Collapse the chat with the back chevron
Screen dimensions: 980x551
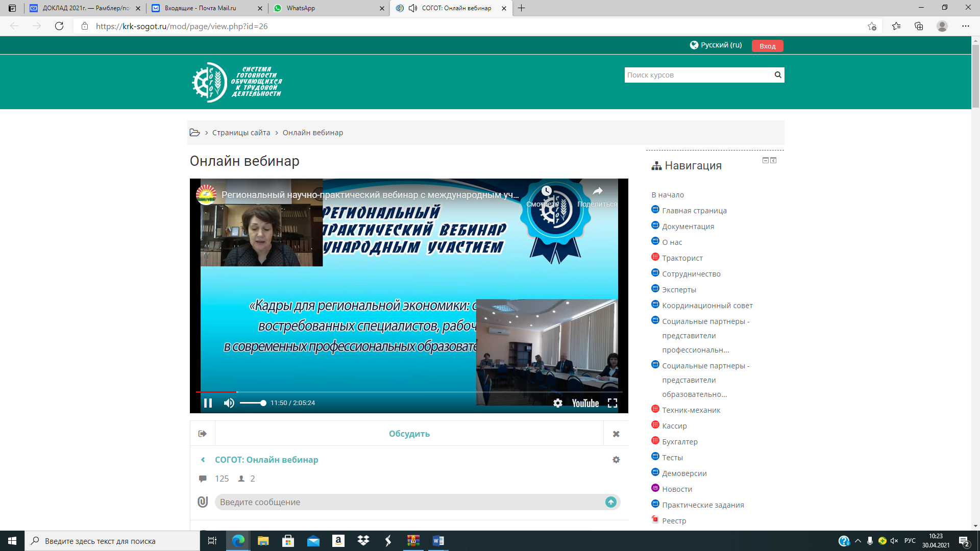click(x=203, y=460)
